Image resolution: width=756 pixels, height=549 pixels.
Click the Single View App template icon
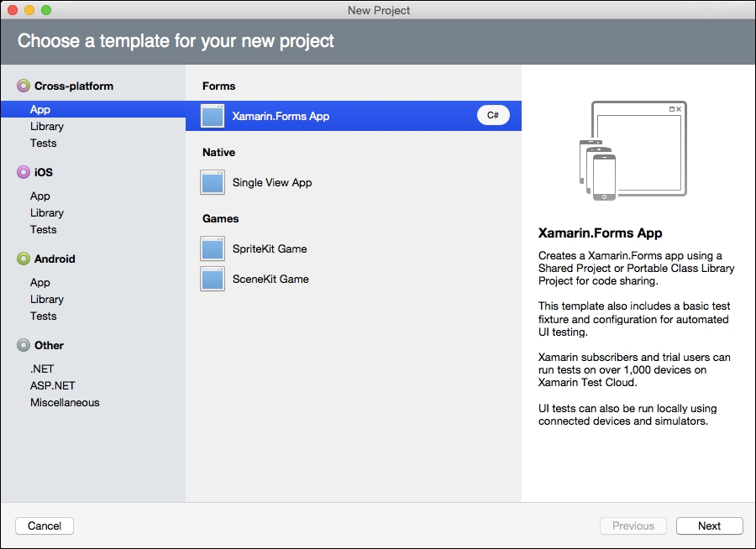click(x=213, y=182)
